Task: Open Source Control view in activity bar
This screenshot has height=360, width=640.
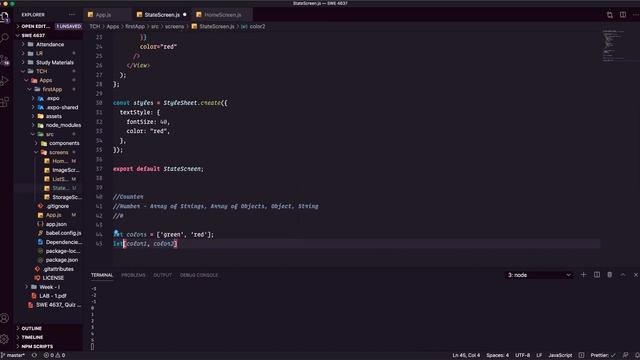Action: pyautogui.click(x=5, y=60)
